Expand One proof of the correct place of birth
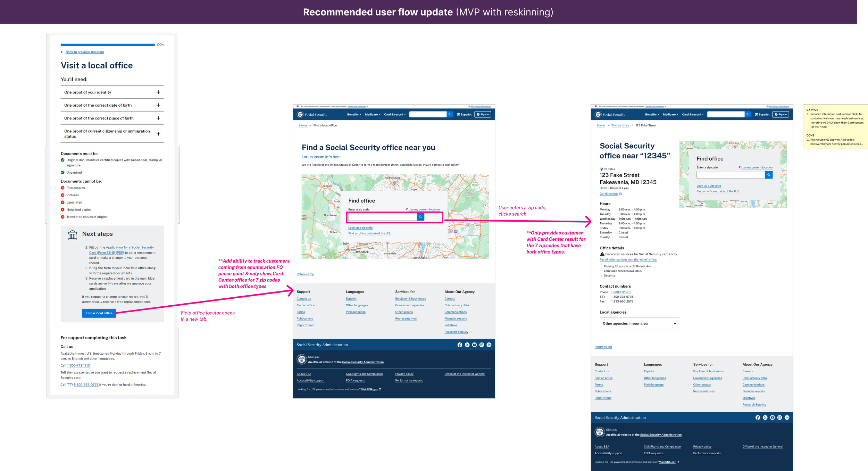 point(112,118)
